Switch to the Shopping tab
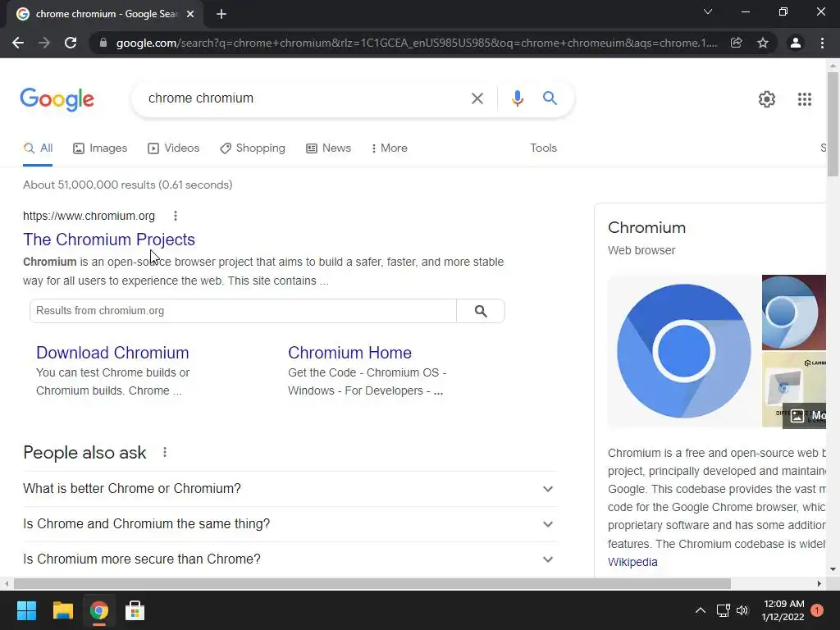Screen dimensions: 840x630 (253, 148)
